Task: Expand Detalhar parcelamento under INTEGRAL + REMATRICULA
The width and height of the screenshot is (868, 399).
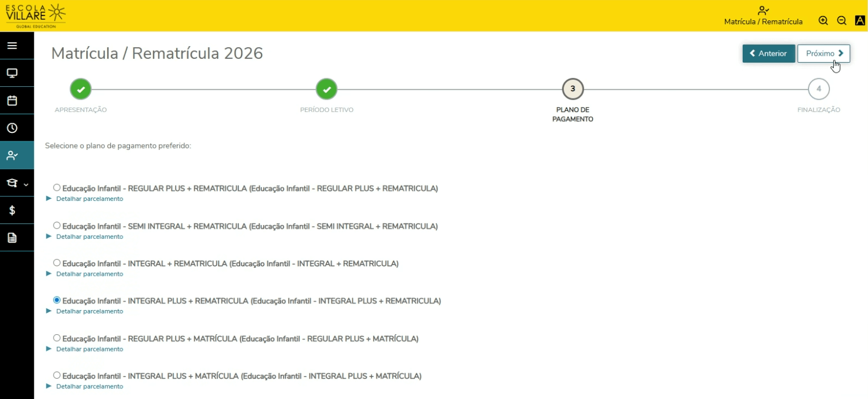Action: (89, 274)
